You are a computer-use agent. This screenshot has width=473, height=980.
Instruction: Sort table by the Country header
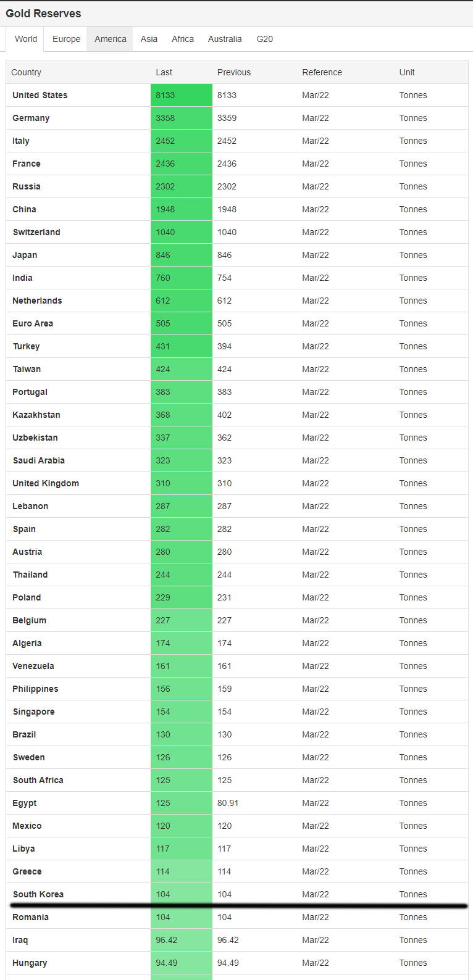26,72
